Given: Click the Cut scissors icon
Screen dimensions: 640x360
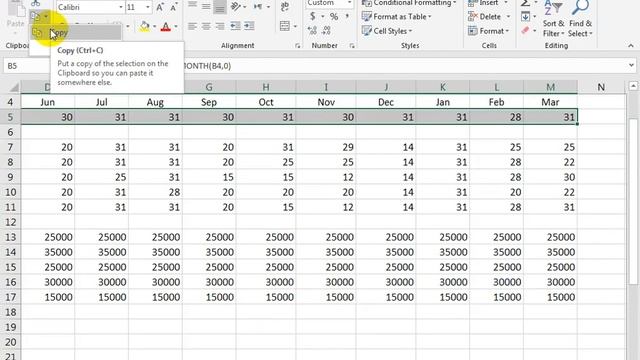Looking at the screenshot, I should pos(36,3).
